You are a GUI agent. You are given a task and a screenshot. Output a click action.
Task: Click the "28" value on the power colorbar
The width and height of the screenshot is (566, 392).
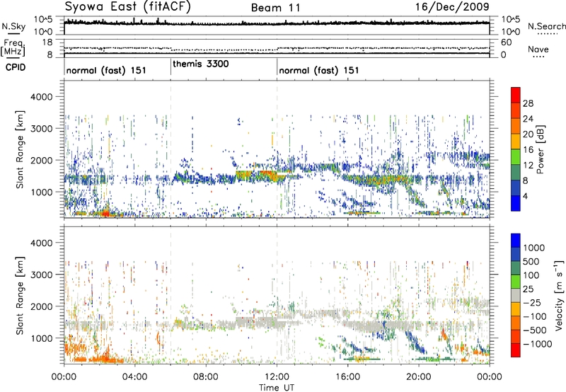pos(528,103)
